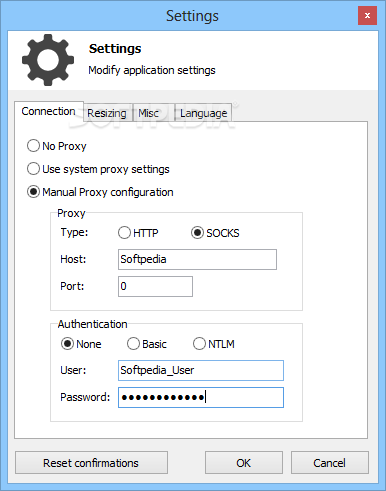
Task: Switch to the Connection tab
Action: click(49, 111)
